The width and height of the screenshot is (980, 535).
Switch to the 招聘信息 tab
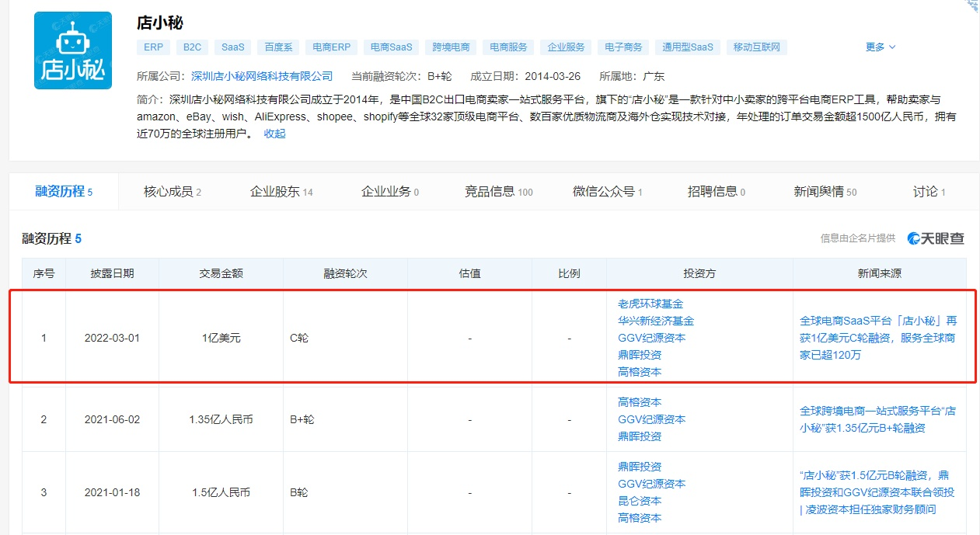pos(717,192)
